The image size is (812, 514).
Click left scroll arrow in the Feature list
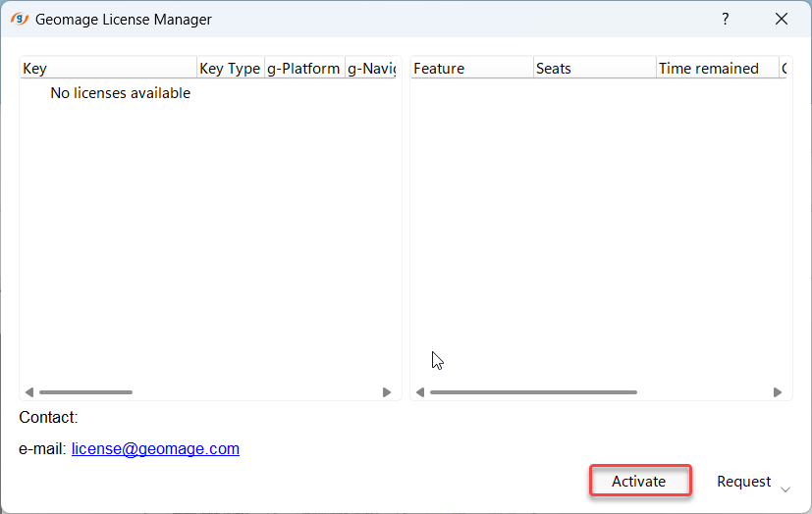(420, 392)
